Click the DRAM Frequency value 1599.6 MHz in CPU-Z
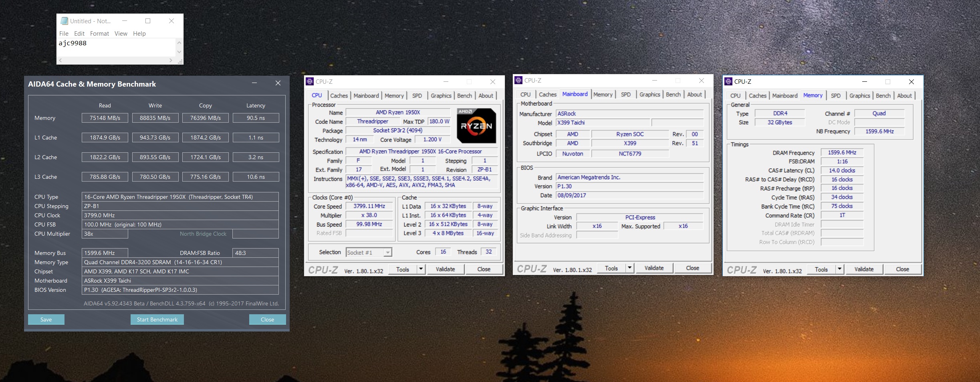Image resolution: width=980 pixels, height=382 pixels. [x=842, y=152]
